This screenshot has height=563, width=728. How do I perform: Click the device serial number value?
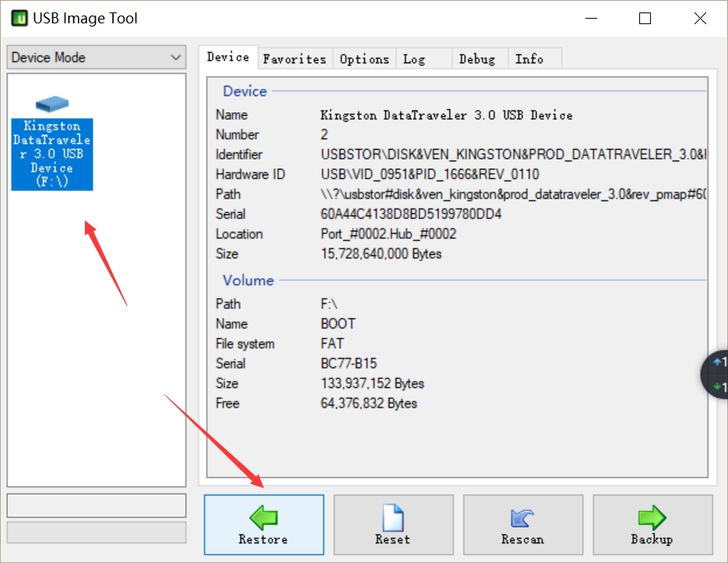pos(411,214)
